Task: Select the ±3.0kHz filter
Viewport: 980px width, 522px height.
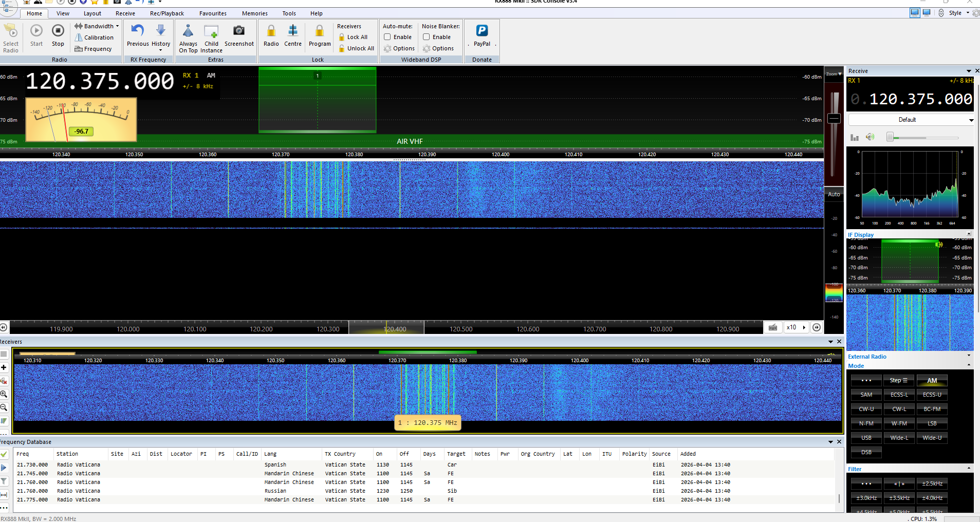Action: (866, 498)
